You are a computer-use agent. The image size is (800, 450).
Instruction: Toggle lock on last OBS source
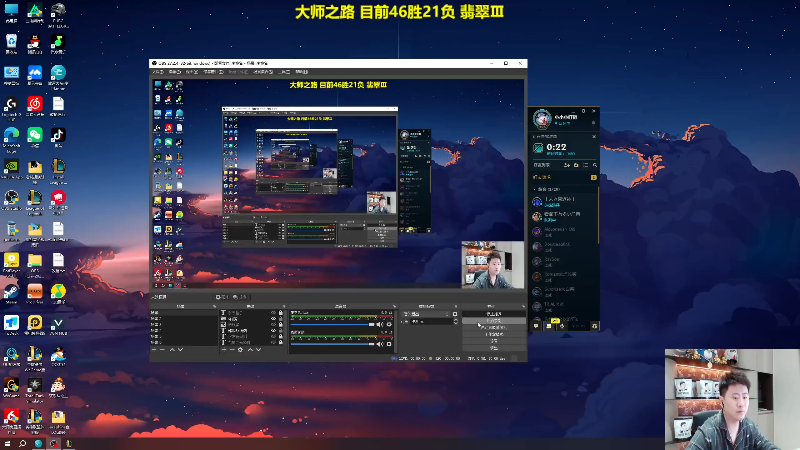[281, 342]
